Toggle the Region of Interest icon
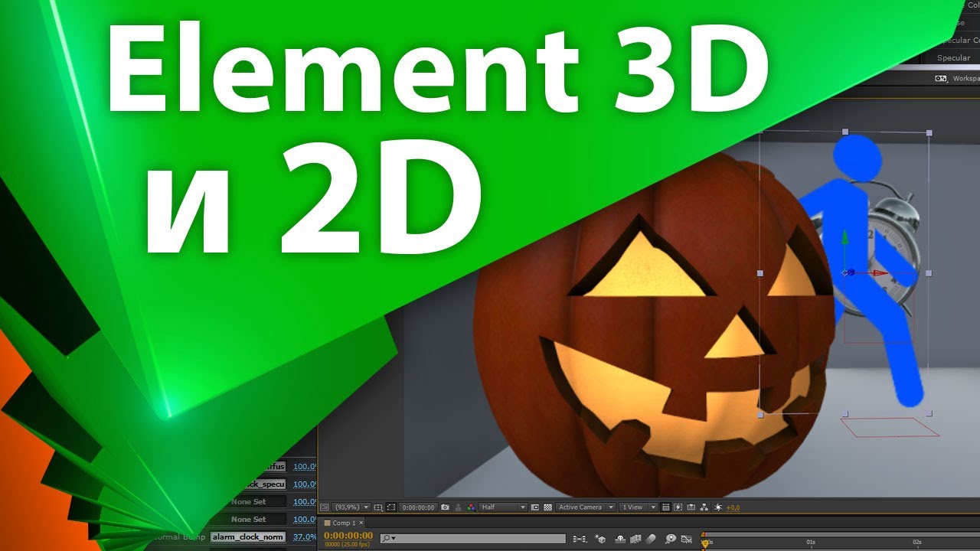The width and height of the screenshot is (980, 551). click(535, 507)
